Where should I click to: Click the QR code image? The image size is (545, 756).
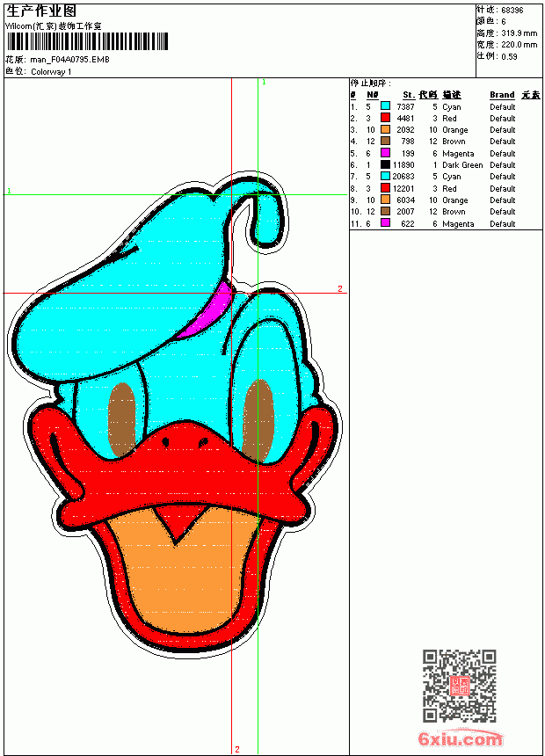(x=459, y=686)
